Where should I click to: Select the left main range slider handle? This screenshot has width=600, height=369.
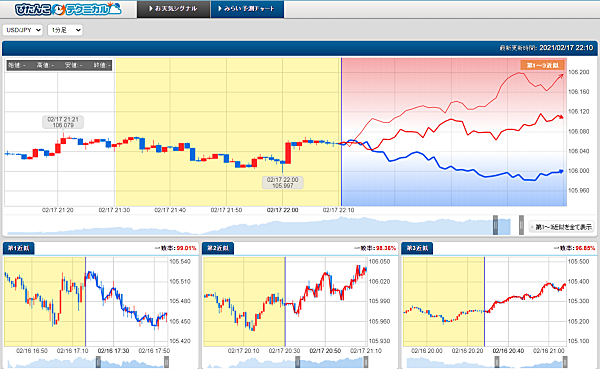[495, 225]
